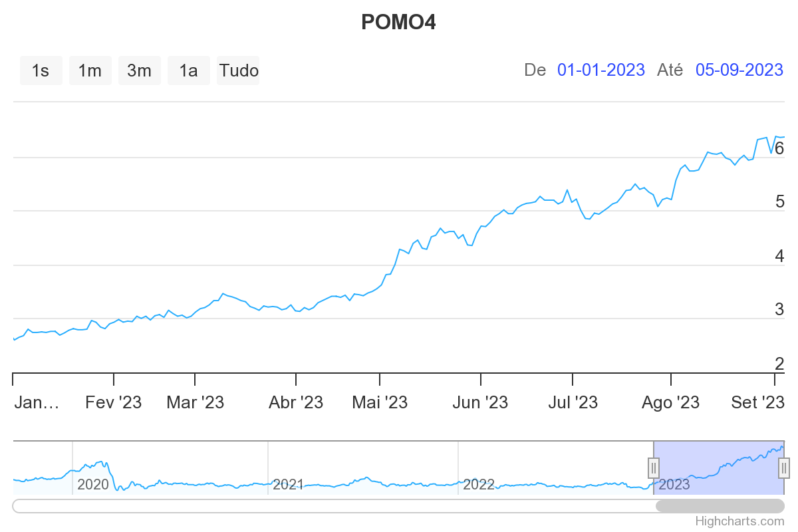Edit the start date 01-01-2023
The height and width of the screenshot is (532, 798).
point(600,70)
